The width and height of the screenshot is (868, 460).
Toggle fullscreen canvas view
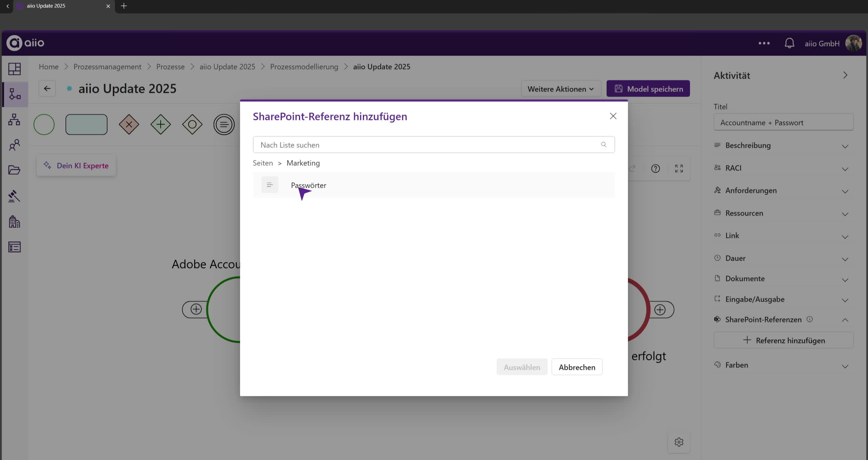pos(679,168)
